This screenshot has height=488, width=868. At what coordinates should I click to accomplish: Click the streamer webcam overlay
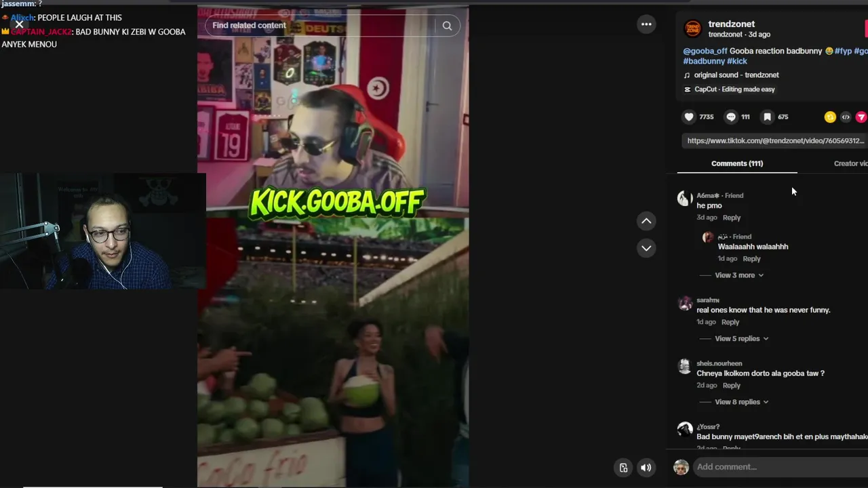click(103, 231)
